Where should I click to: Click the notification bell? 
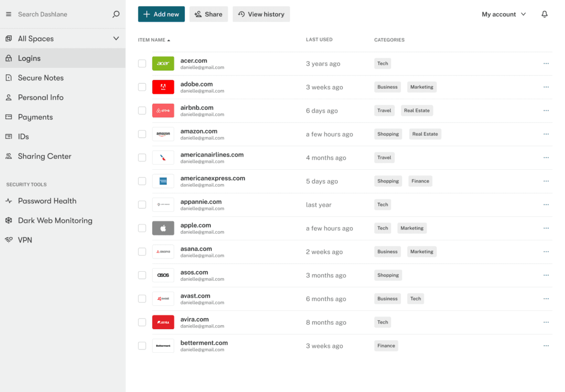click(544, 14)
